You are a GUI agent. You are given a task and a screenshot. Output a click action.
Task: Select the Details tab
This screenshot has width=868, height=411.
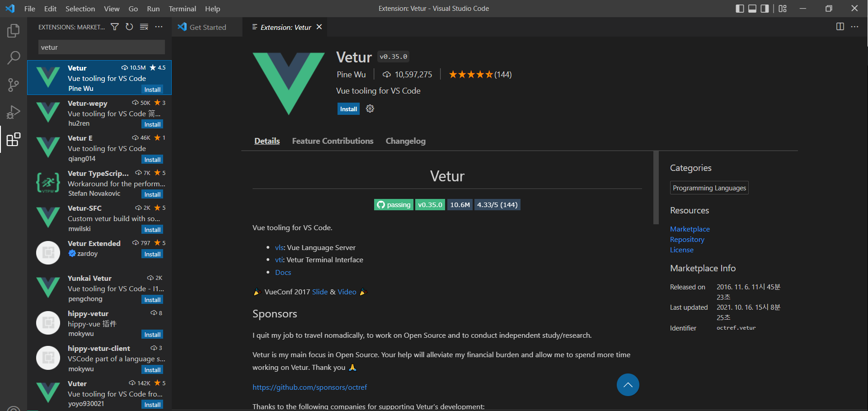(x=267, y=141)
